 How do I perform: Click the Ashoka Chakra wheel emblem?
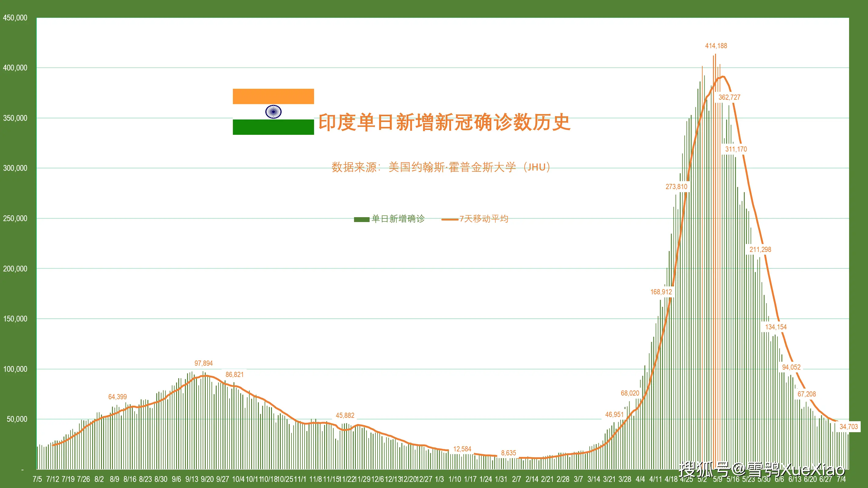coord(273,112)
